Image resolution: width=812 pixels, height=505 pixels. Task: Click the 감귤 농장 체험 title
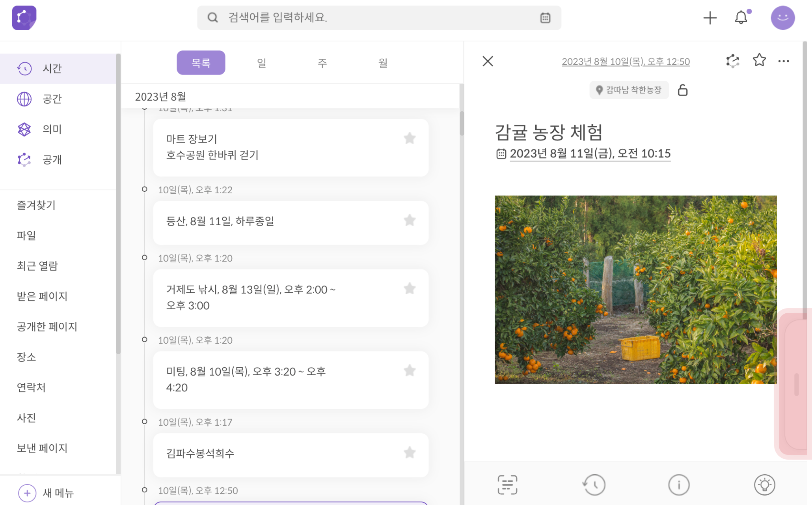[x=548, y=132]
